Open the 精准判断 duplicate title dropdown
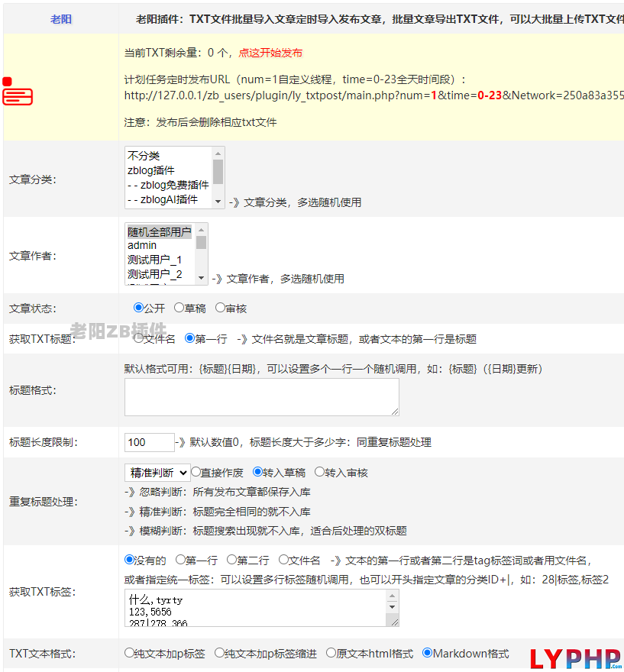 (157, 472)
